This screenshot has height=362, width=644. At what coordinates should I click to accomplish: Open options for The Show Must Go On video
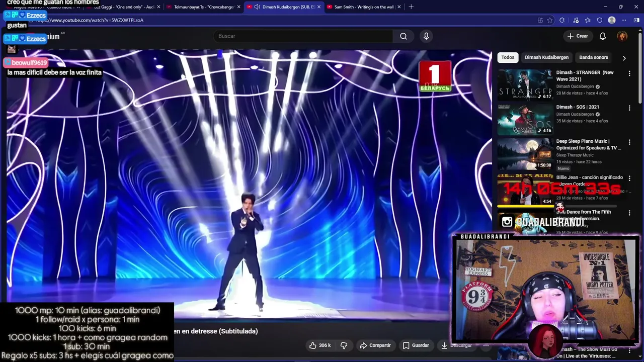coord(629,350)
